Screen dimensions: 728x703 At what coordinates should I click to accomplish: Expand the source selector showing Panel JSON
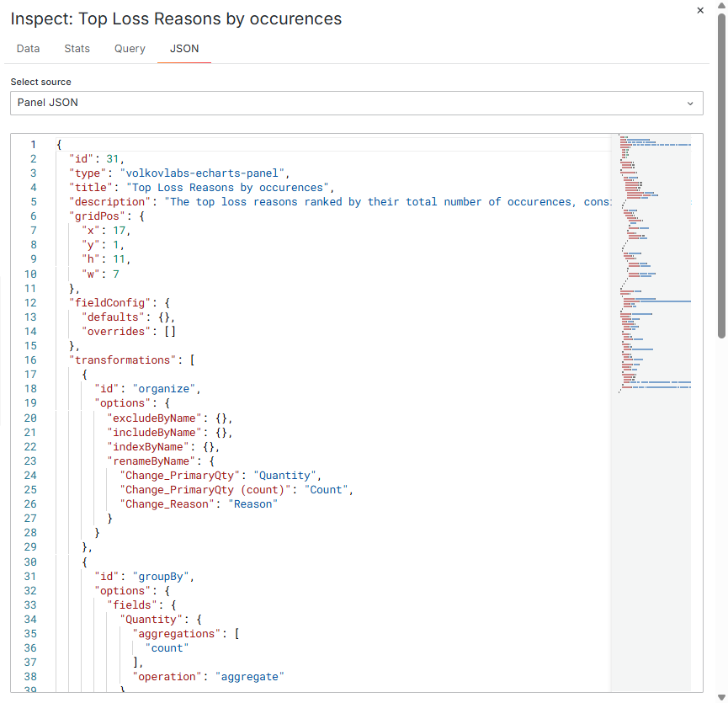(355, 103)
